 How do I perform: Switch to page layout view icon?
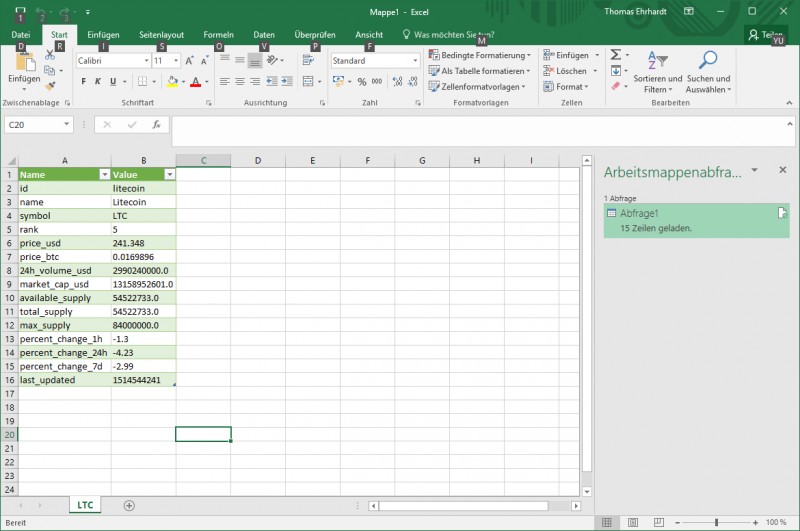click(633, 522)
